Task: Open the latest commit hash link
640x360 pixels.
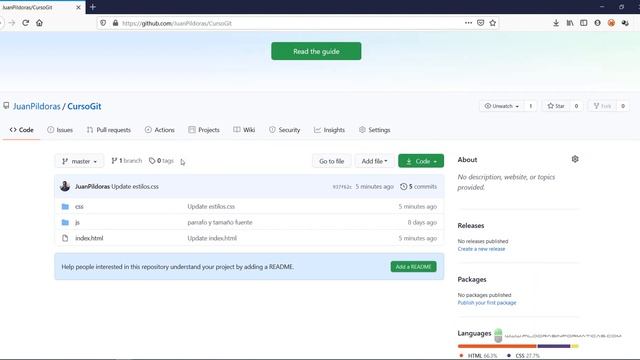Action: click(342, 187)
